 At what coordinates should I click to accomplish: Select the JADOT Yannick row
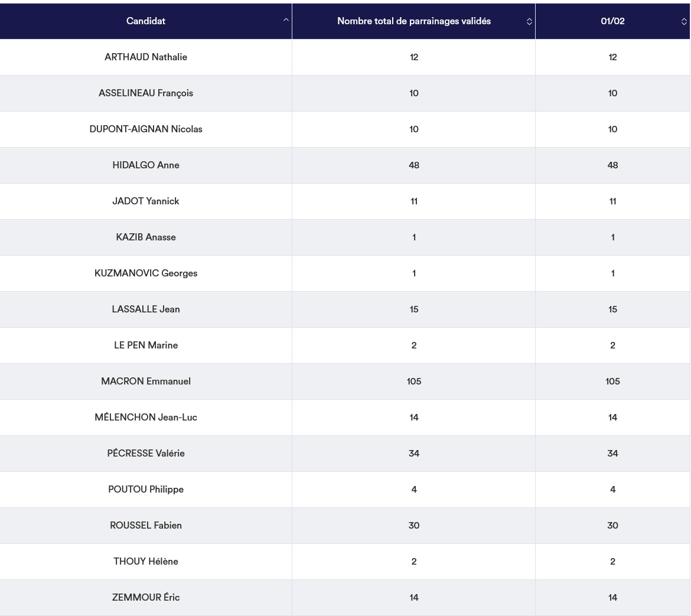[146, 201]
